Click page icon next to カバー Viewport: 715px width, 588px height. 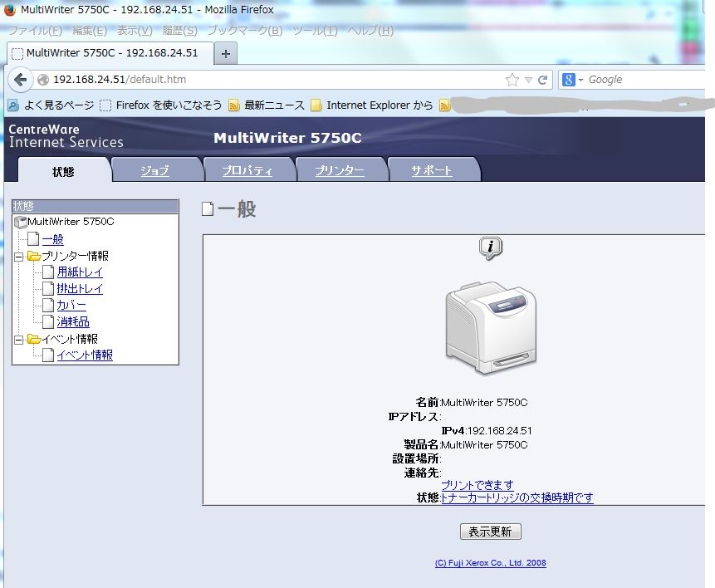pos(48,306)
